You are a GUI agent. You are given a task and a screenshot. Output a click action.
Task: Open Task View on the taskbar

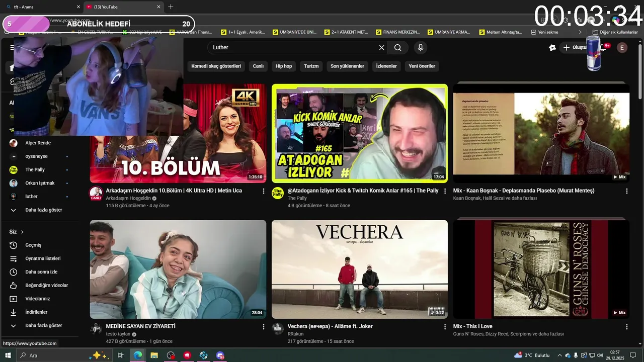pyautogui.click(x=121, y=355)
